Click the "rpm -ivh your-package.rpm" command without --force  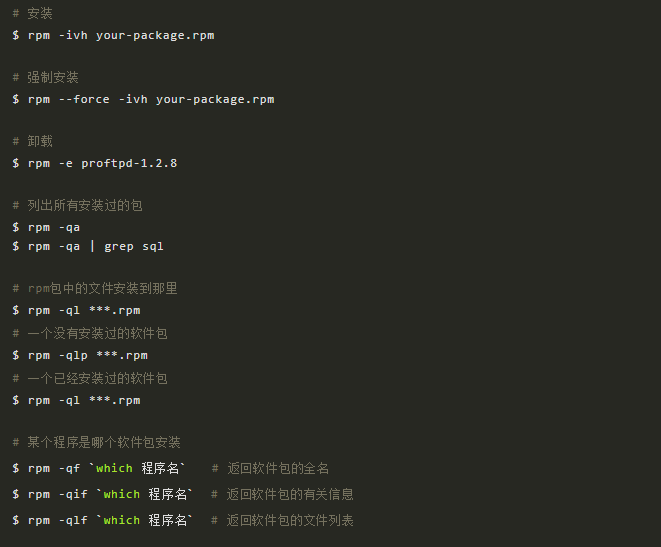120,35
